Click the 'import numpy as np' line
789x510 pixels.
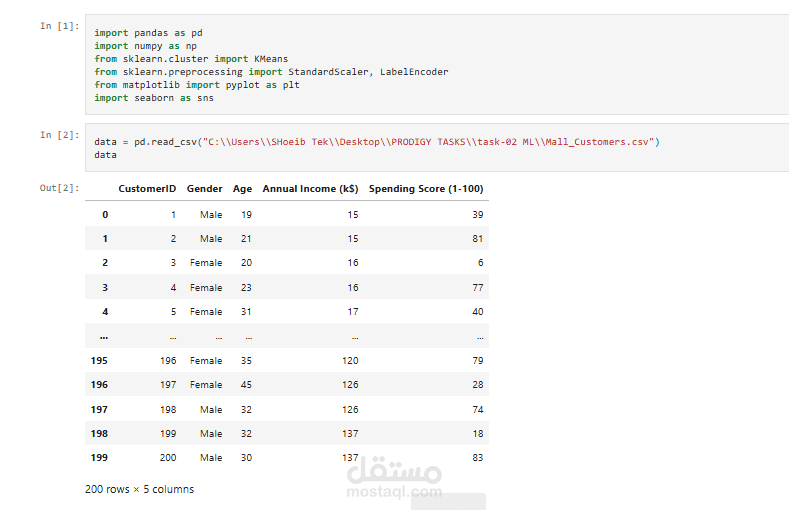[x=145, y=46]
